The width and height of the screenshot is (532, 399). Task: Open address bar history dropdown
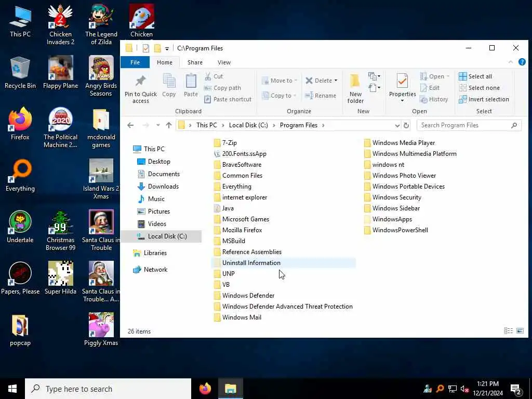click(x=397, y=125)
